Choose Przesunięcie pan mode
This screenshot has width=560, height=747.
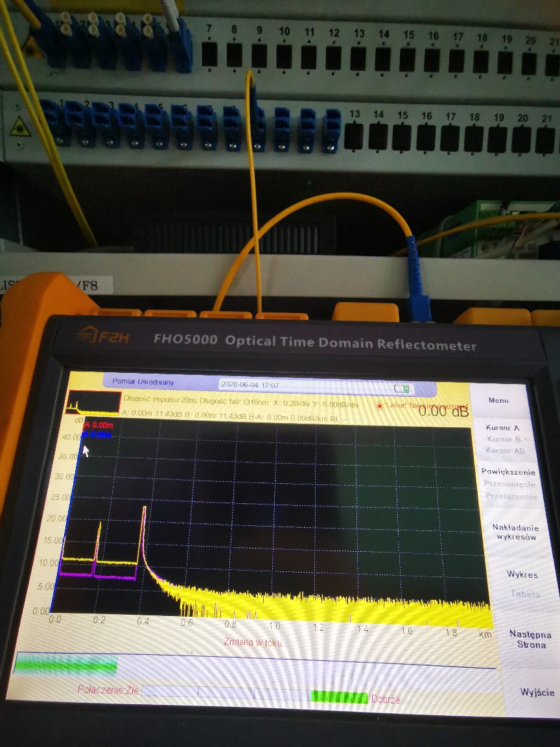509,484
